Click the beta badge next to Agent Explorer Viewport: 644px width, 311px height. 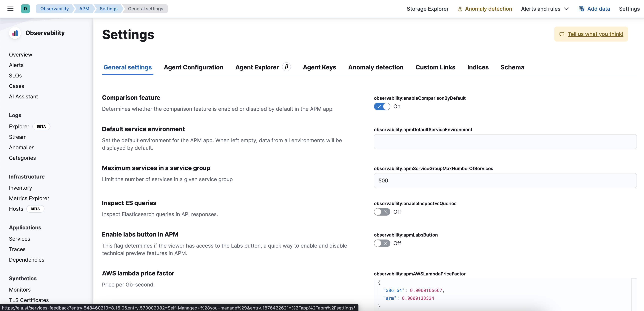click(286, 67)
